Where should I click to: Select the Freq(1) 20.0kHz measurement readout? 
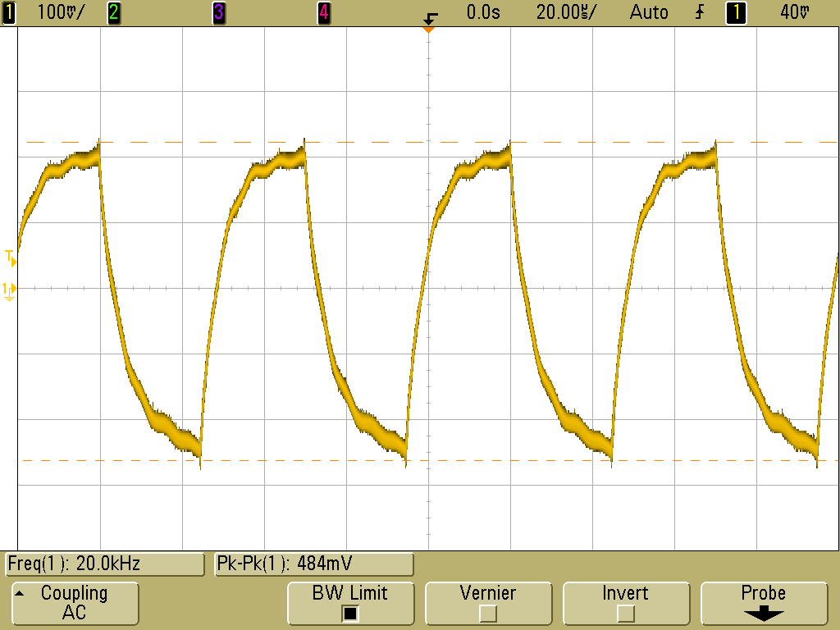click(x=104, y=564)
